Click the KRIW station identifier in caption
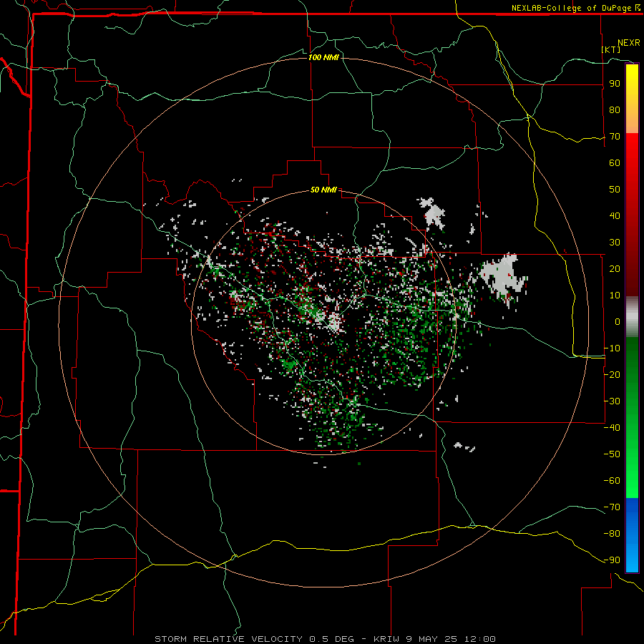 coord(387,639)
